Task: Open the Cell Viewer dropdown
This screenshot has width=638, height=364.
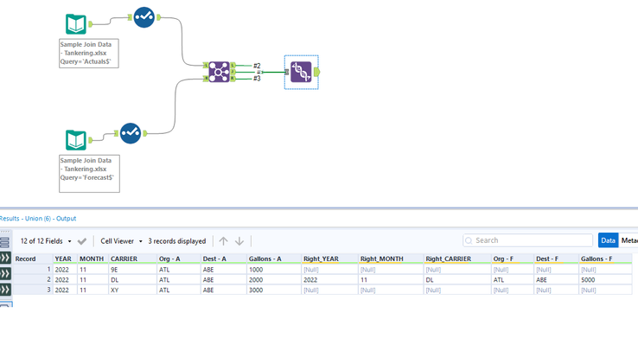Action: coord(121,241)
